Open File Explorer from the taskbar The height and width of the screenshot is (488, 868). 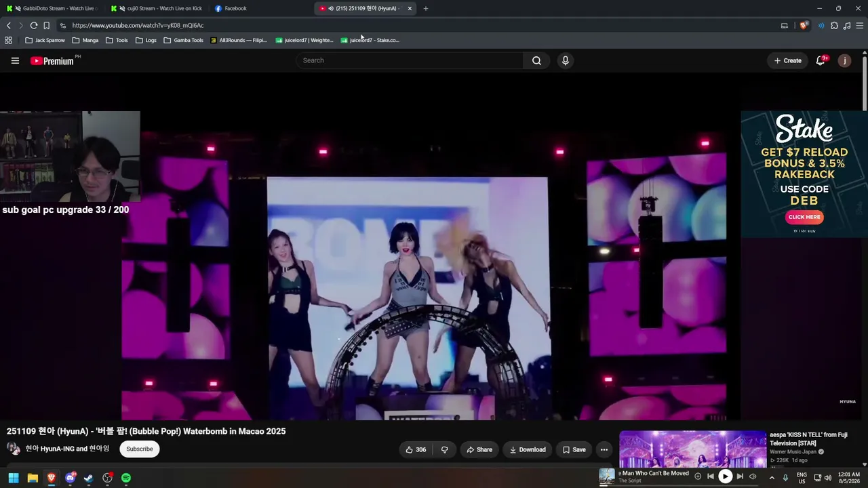point(32,478)
